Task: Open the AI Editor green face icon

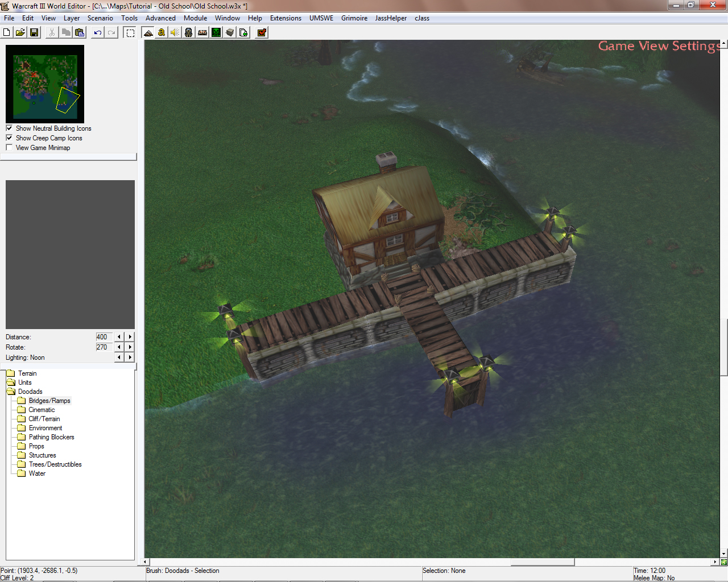Action: click(216, 32)
